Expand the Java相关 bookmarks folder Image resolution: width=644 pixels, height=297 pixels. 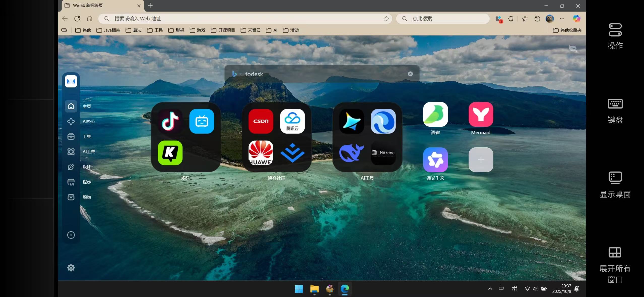(x=108, y=30)
